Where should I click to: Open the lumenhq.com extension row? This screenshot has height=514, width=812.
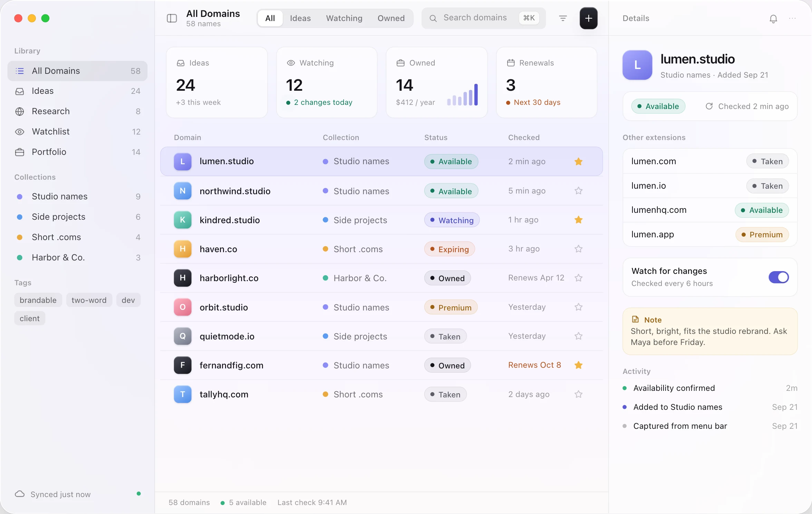click(x=710, y=210)
